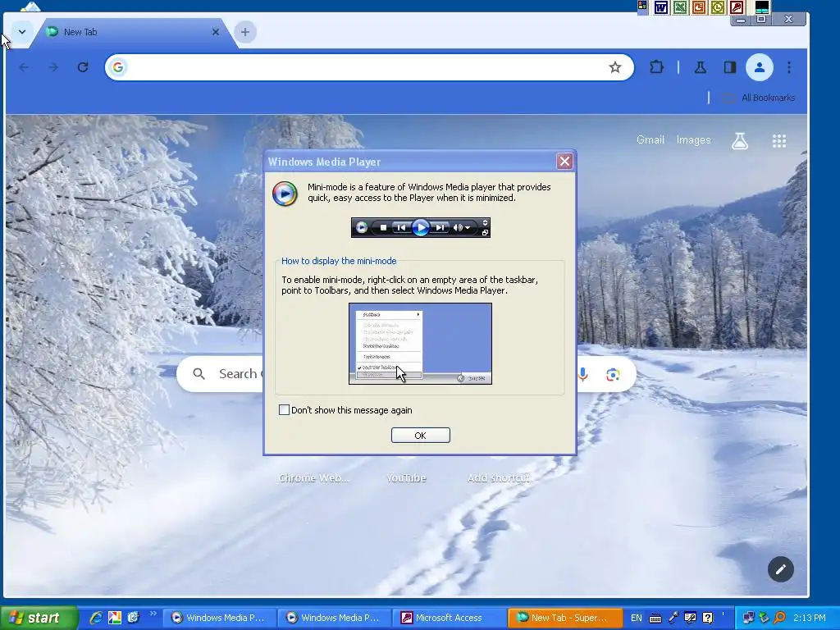Screen dimensions: 840x630
Task: Open the Chrome Web Store shortcut
Action: 313,477
